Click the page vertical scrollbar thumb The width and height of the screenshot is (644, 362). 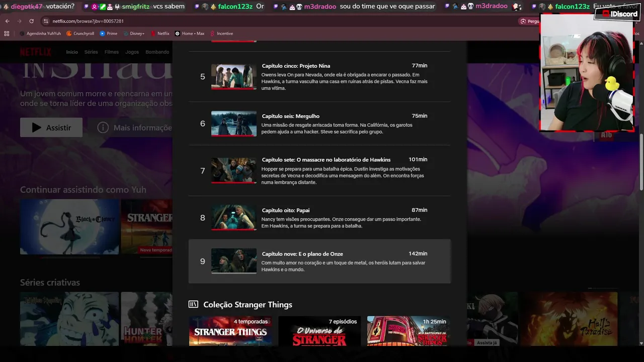coord(641,161)
